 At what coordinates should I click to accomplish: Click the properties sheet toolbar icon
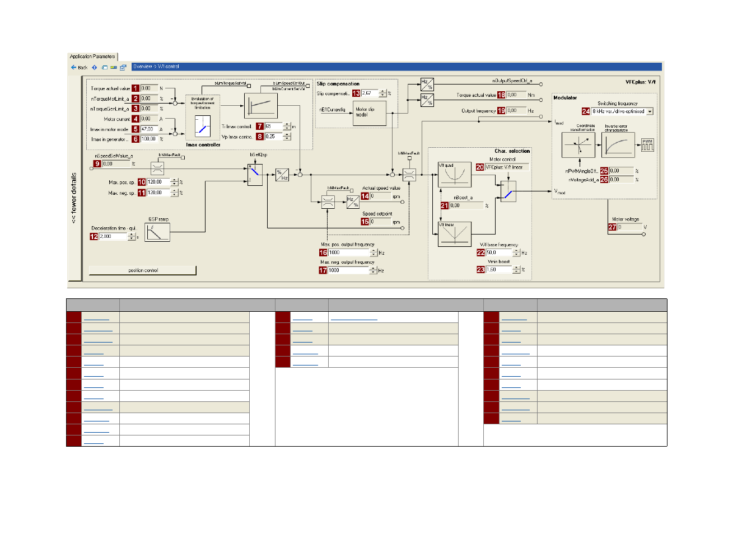pos(123,67)
